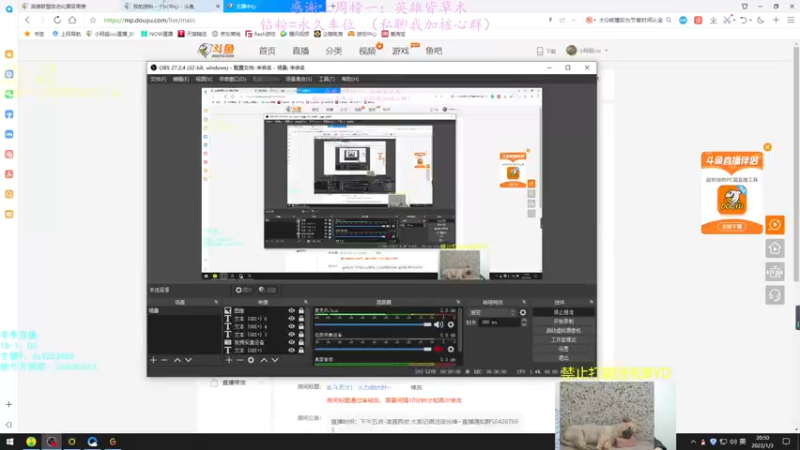Click customer service headset icon on right
Image resolution: width=800 pixels, height=450 pixels.
pos(774,295)
